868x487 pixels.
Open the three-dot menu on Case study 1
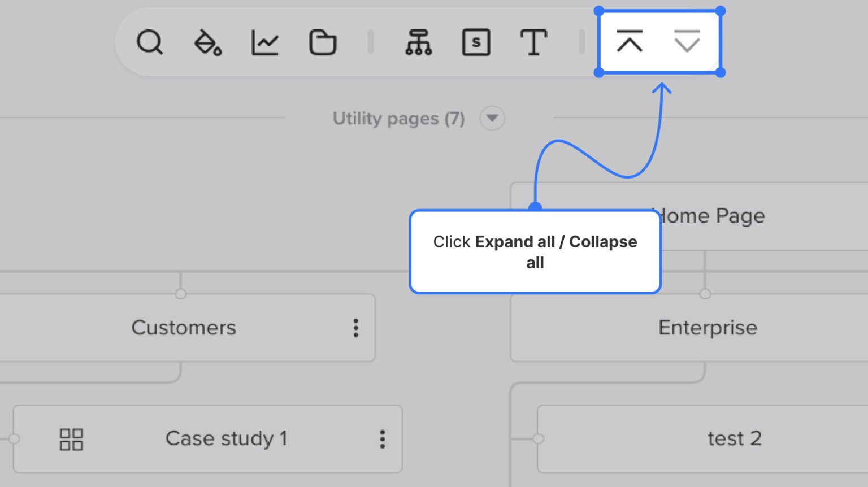pyautogui.click(x=382, y=439)
